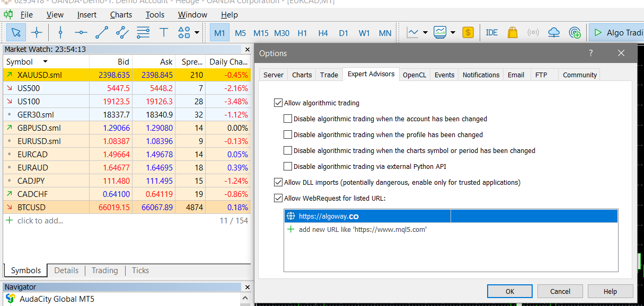Screen dimensions: 644x306
Task: Check disable trading when profile changed
Action: click(288, 135)
